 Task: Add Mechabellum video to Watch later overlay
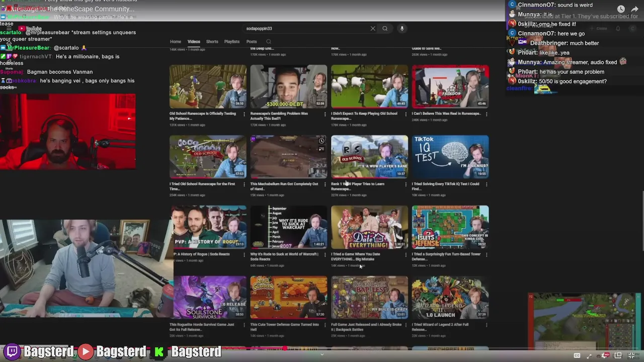(321, 141)
